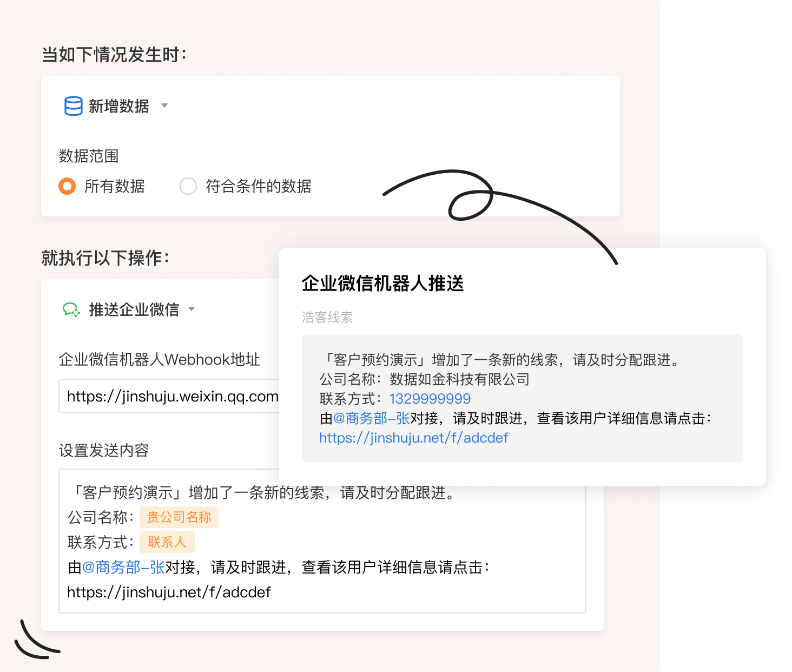This screenshot has width=792, height=672.
Task: Open the 新增数据 trigger dropdown arrow
Action: click(164, 106)
